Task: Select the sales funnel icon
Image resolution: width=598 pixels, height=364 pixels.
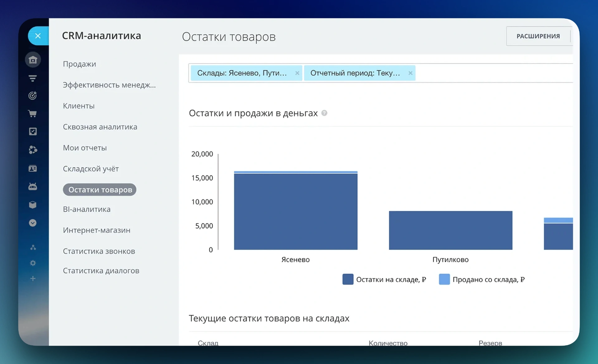Action: [33, 78]
